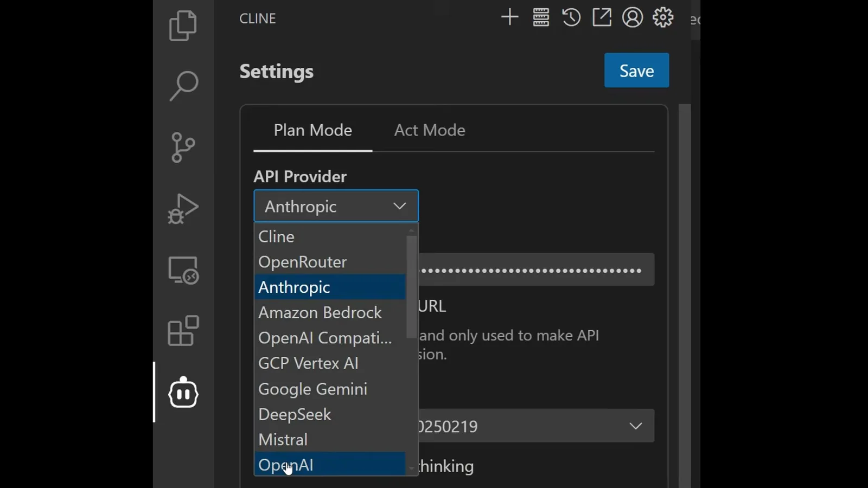Pick Google Gemini as the API provider

pos(330,389)
